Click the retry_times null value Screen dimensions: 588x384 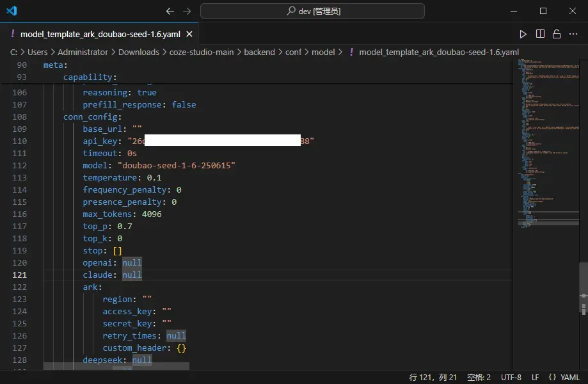pyautogui.click(x=176, y=335)
